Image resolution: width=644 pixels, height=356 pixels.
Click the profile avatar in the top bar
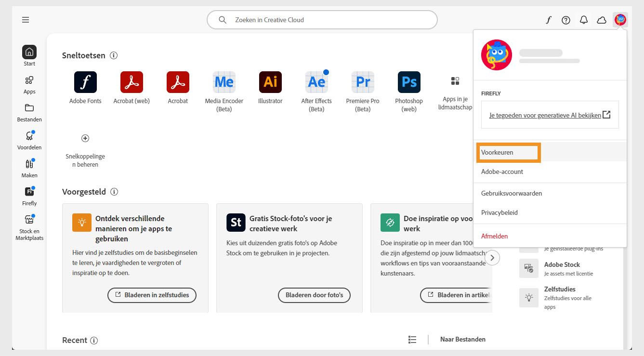tap(620, 20)
